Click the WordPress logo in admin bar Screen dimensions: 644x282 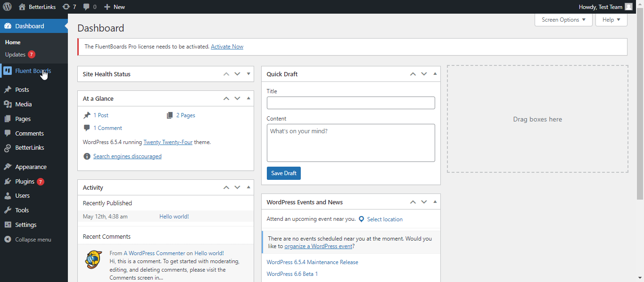click(x=8, y=7)
